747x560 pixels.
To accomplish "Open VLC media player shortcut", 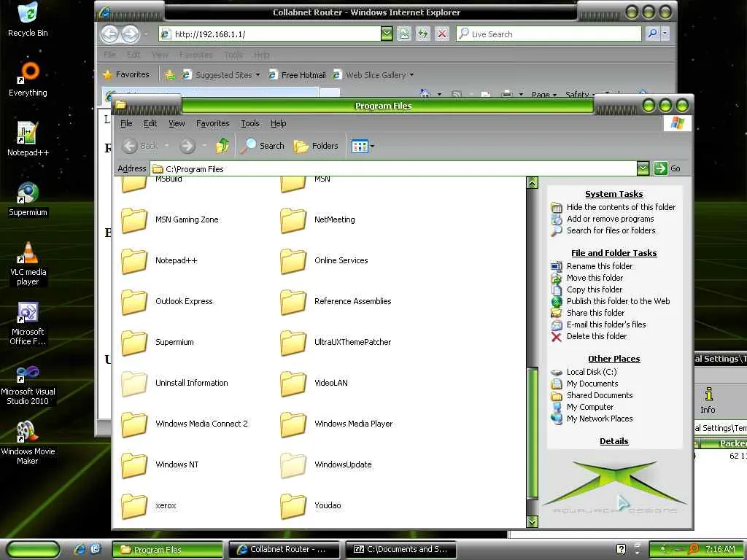I will coord(28,263).
